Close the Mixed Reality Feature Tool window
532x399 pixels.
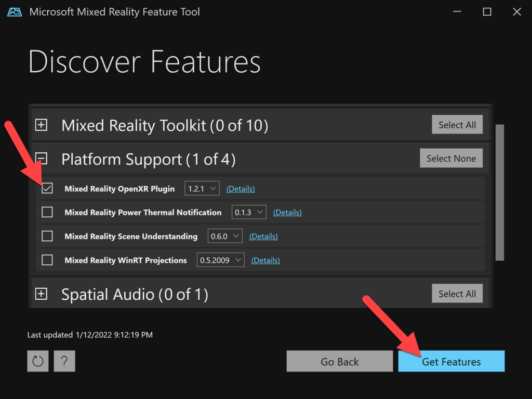(517, 12)
